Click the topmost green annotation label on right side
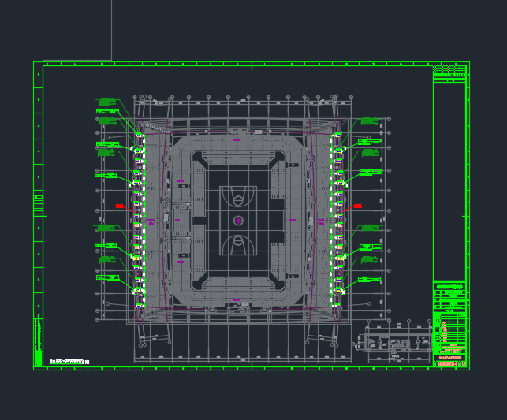507x420 pixels. 369,121
